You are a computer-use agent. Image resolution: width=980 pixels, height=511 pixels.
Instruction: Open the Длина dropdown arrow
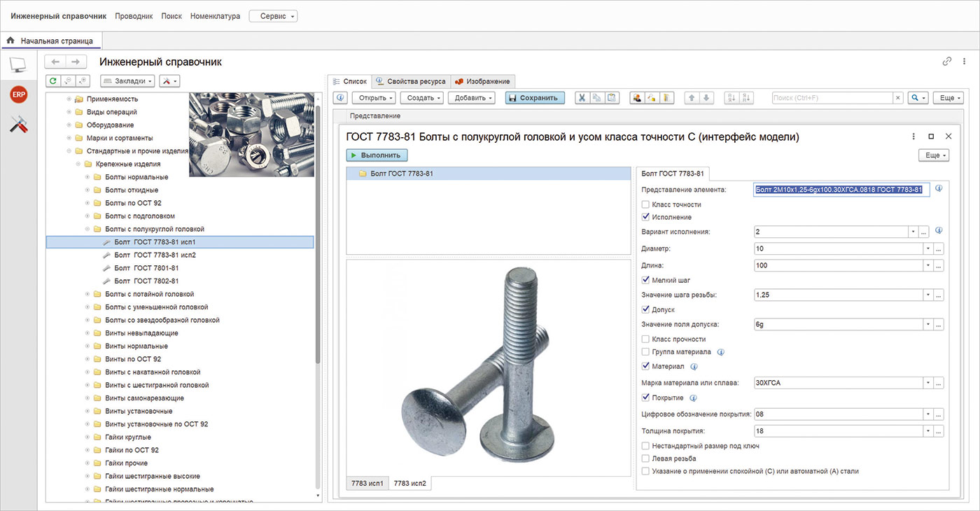pos(927,265)
